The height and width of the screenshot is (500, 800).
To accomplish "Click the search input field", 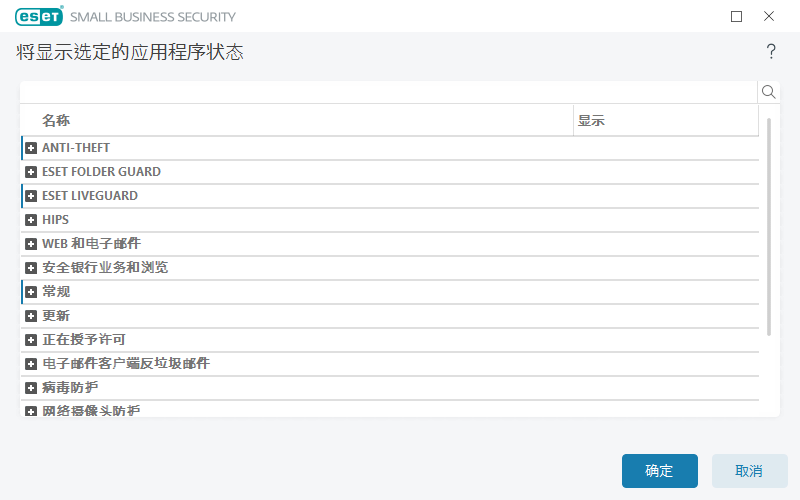I will click(x=388, y=92).
